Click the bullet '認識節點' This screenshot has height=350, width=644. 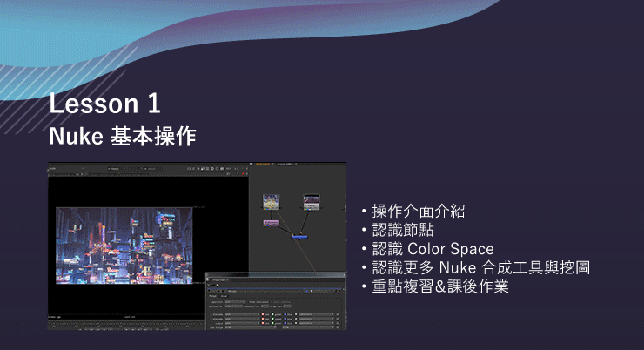coord(403,230)
